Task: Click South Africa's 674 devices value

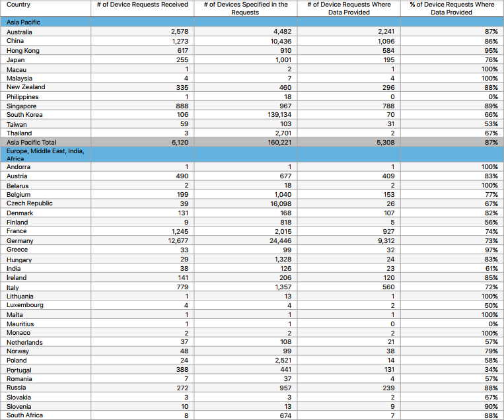Action: coord(285,415)
